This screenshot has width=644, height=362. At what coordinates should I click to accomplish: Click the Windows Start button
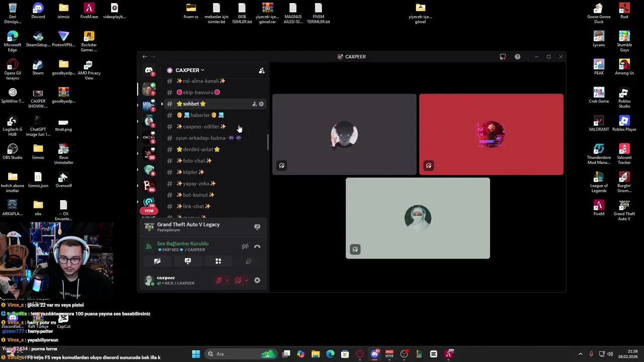[x=196, y=354]
